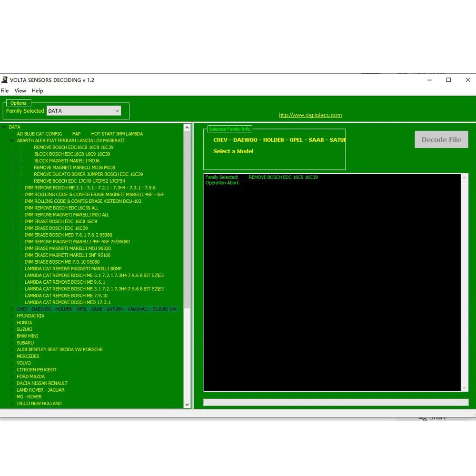Screen dimensions: 476x476
Task: Select IMM REMOVE MAGNETI MARELLI MDJ ALL
Action: coord(67,215)
